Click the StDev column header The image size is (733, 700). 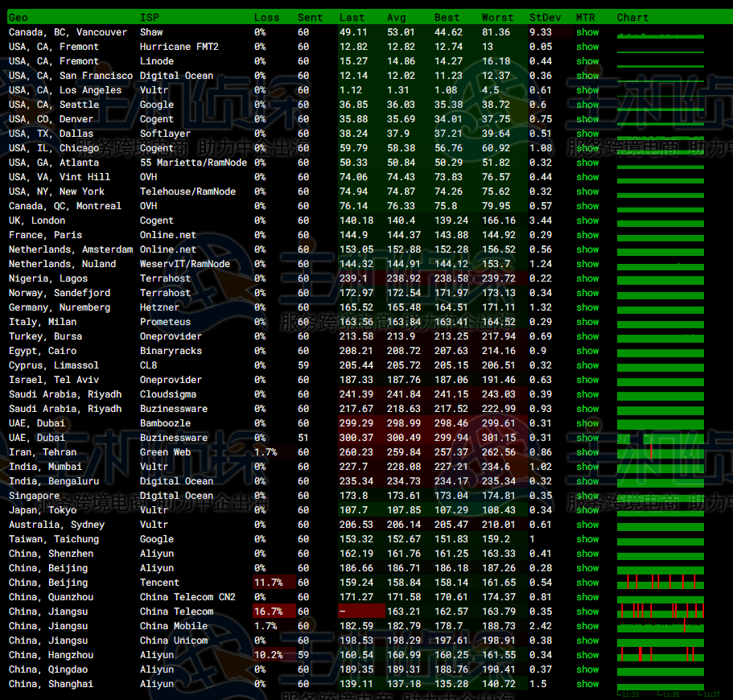click(546, 17)
